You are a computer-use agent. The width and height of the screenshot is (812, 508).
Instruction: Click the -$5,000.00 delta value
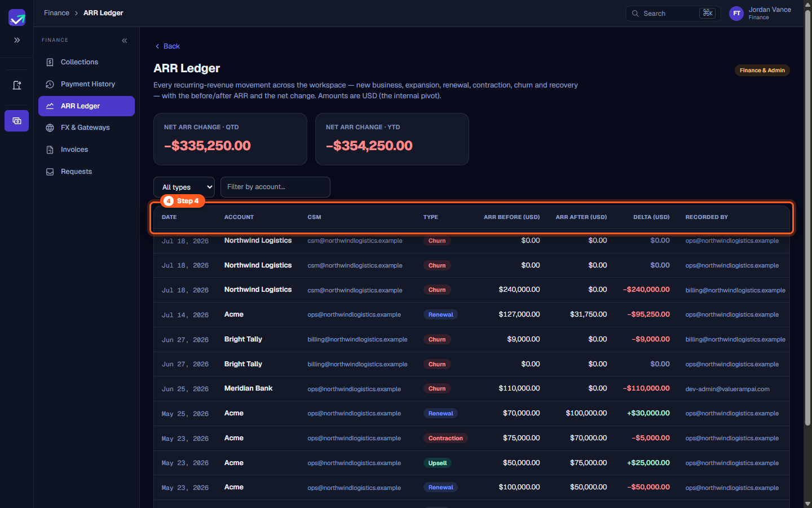pos(651,438)
